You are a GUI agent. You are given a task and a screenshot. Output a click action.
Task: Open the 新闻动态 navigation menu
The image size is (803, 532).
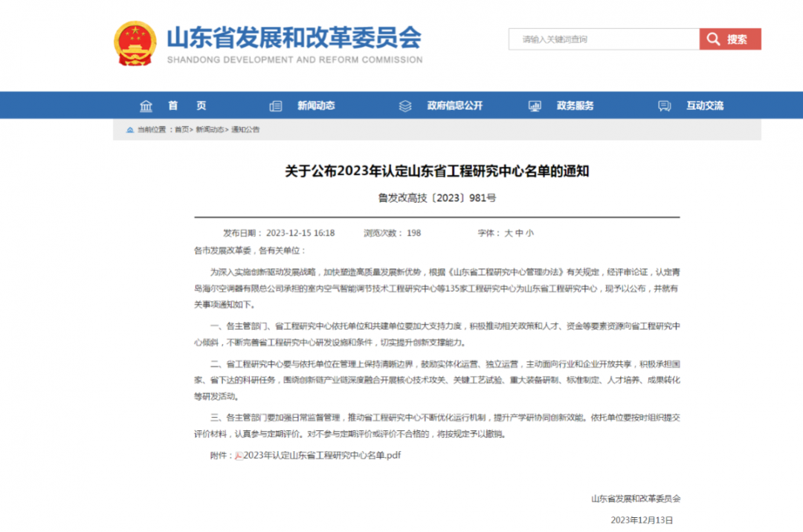click(x=316, y=106)
